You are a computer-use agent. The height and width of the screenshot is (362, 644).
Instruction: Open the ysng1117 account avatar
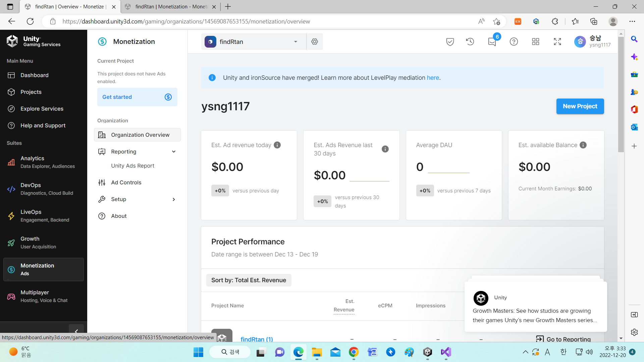click(580, 42)
